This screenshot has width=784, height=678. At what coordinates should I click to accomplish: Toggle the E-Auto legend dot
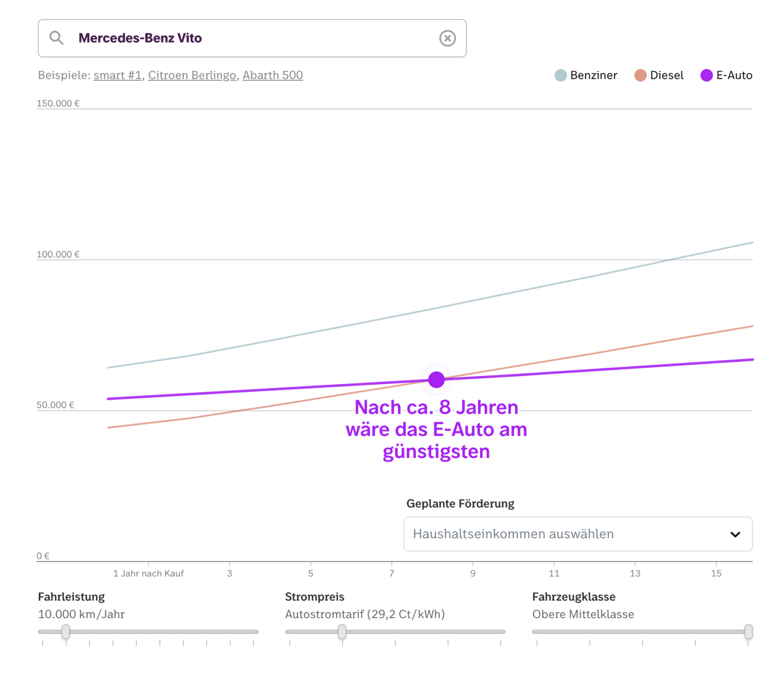coord(706,75)
